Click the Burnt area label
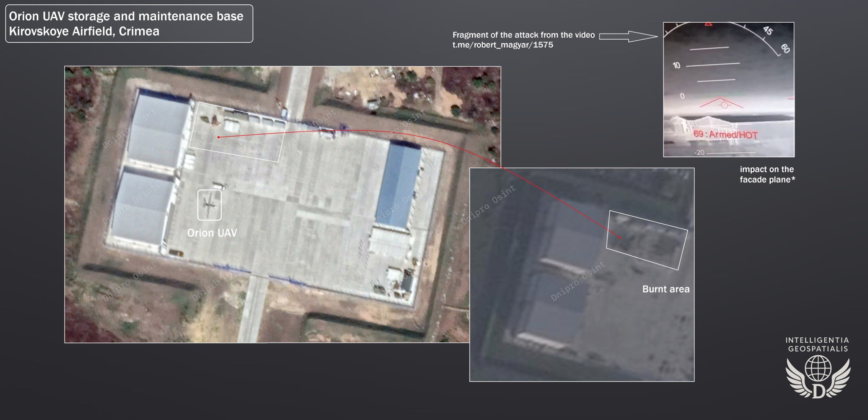Image resolution: width=868 pixels, height=420 pixels. (x=666, y=289)
